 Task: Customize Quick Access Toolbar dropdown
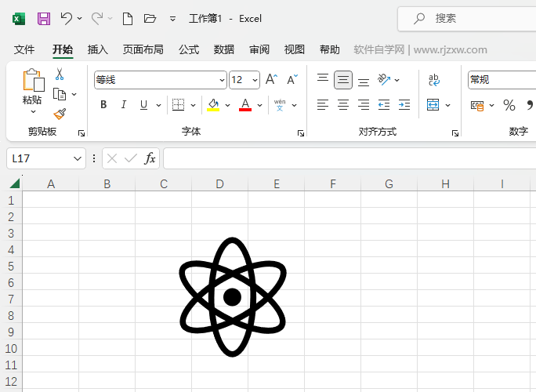[172, 19]
